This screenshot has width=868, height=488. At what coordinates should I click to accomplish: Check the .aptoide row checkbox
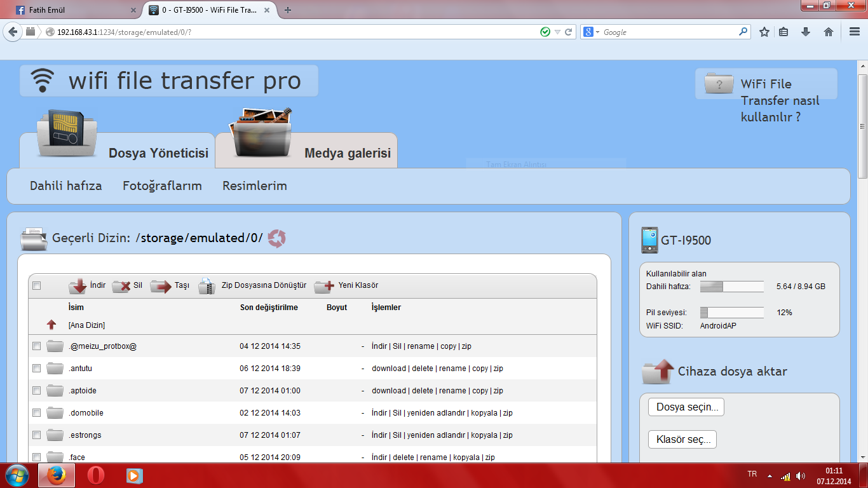[37, 391]
